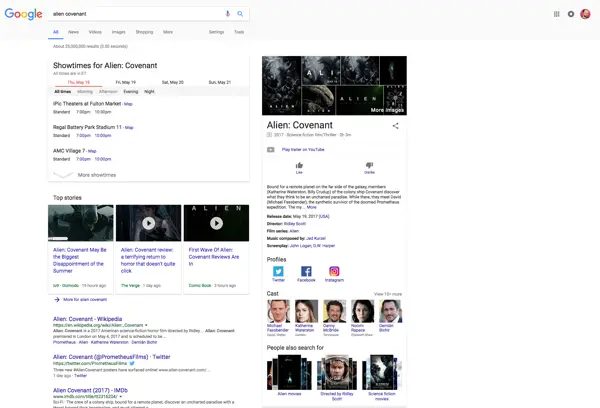The image size is (600, 408).
Task: Open search Settings menu
Action: click(216, 32)
